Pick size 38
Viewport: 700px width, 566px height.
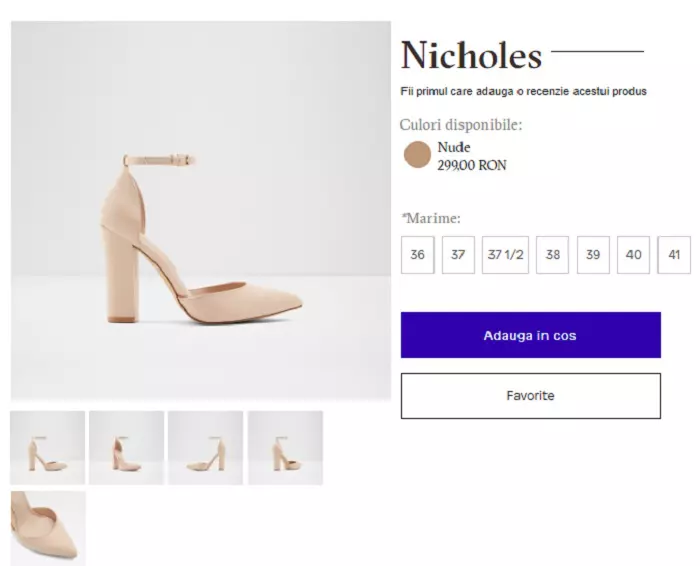(552, 255)
